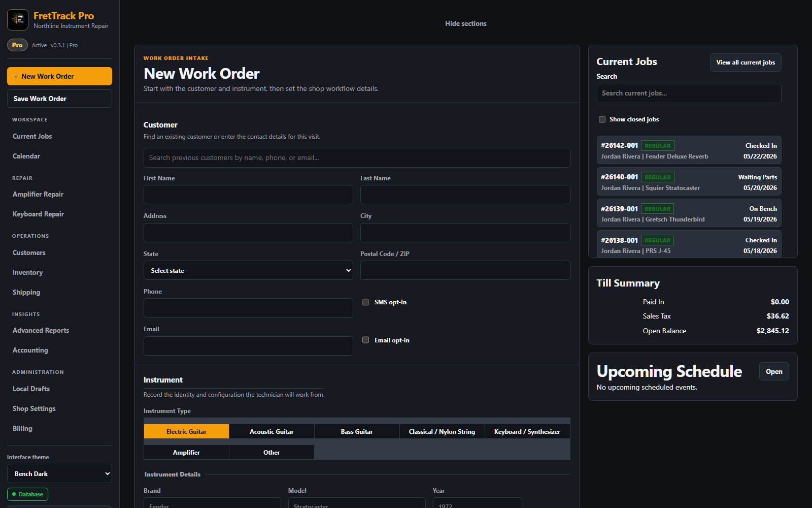The height and width of the screenshot is (508, 812).
Task: Click 'No upcoming scheduled events.' text
Action: pyautogui.click(x=647, y=387)
